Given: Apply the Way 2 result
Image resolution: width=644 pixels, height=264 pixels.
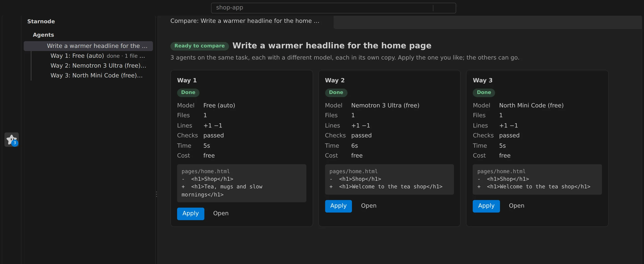Looking at the screenshot, I should coord(338,206).
